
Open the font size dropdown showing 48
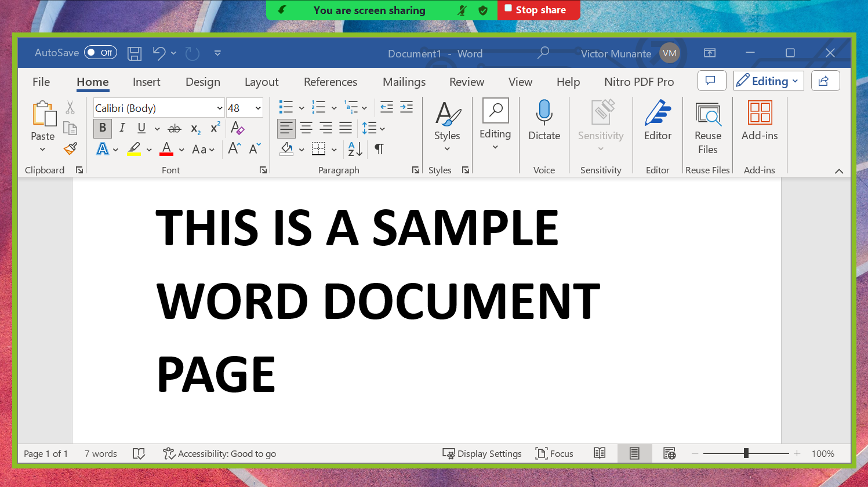258,108
